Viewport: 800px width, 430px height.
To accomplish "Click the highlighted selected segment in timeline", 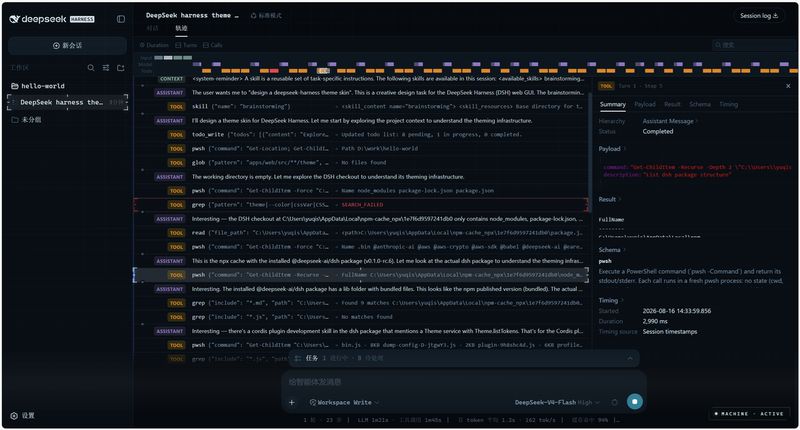I will pos(323,71).
